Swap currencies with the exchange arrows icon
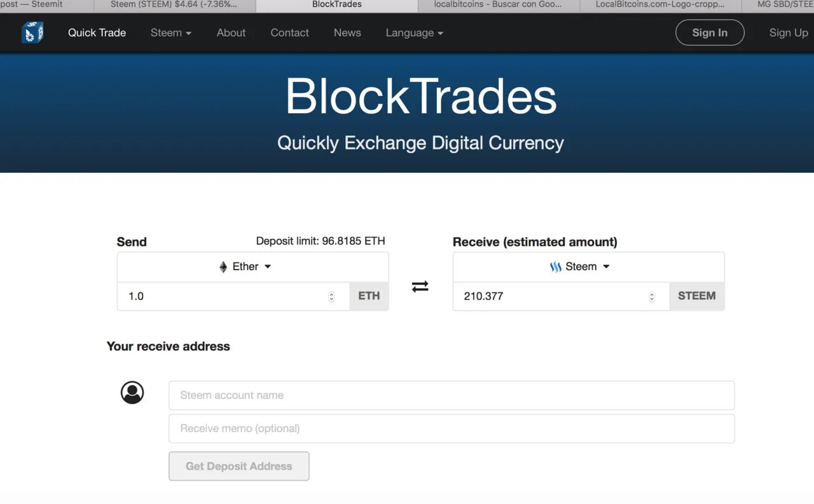 point(420,287)
